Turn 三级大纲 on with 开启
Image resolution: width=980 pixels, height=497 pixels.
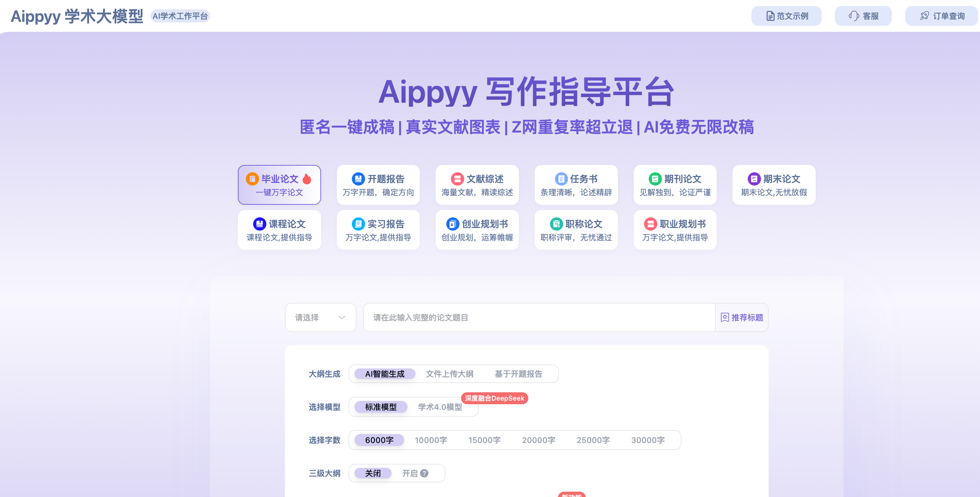click(x=410, y=473)
